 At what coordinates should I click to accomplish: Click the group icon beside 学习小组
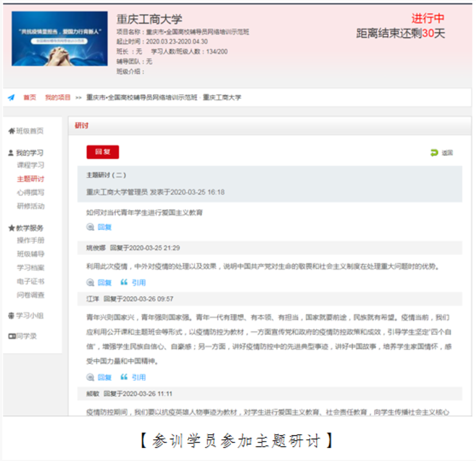tap(11, 316)
